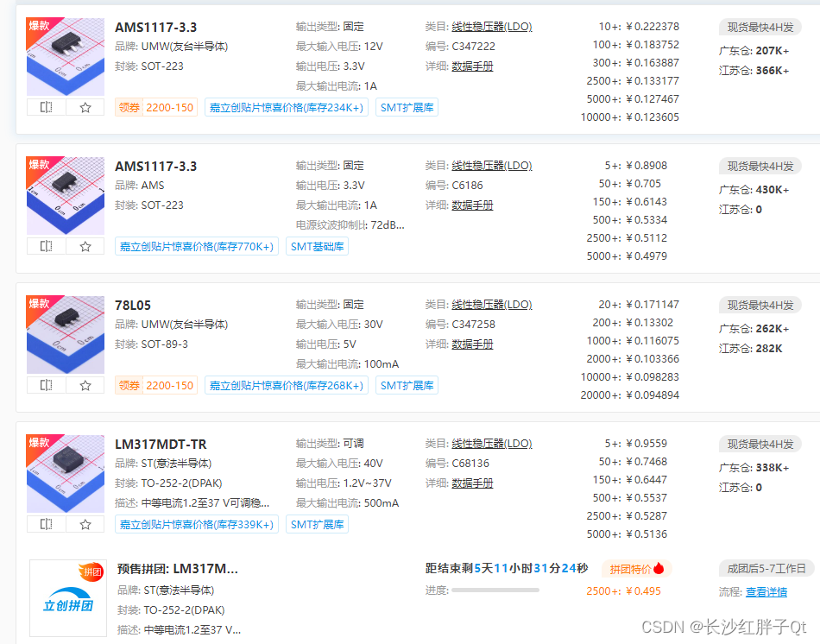Click 拼团特价 flame badge
Screen dimensions: 820x644
coord(636,569)
